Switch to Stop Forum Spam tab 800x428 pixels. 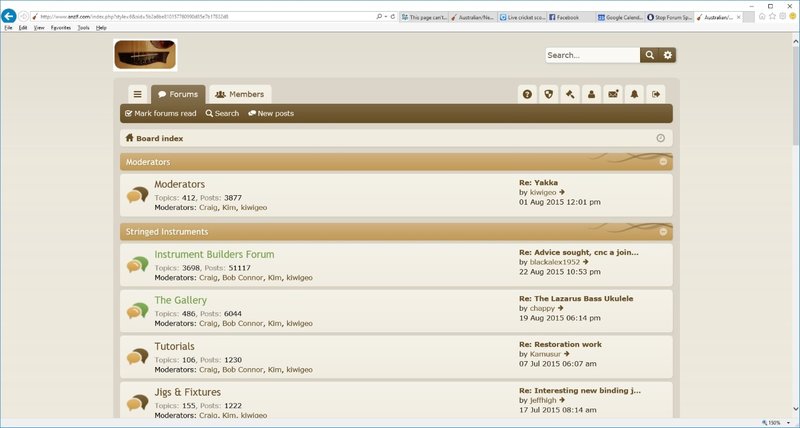coord(669,17)
